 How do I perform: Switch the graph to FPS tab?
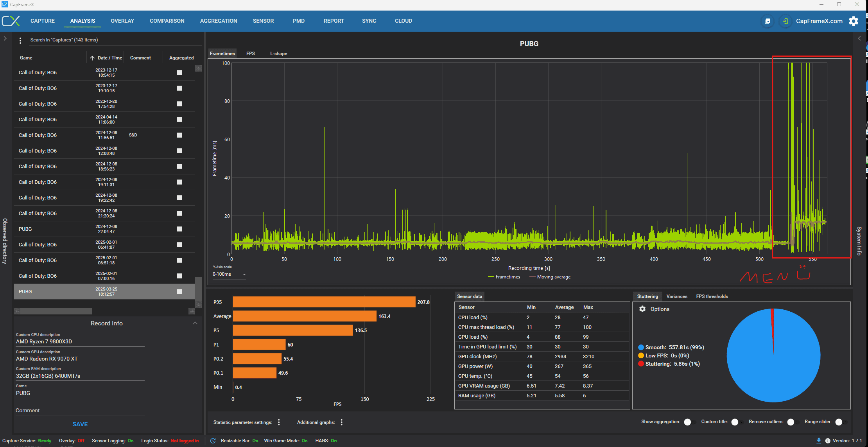(x=251, y=54)
